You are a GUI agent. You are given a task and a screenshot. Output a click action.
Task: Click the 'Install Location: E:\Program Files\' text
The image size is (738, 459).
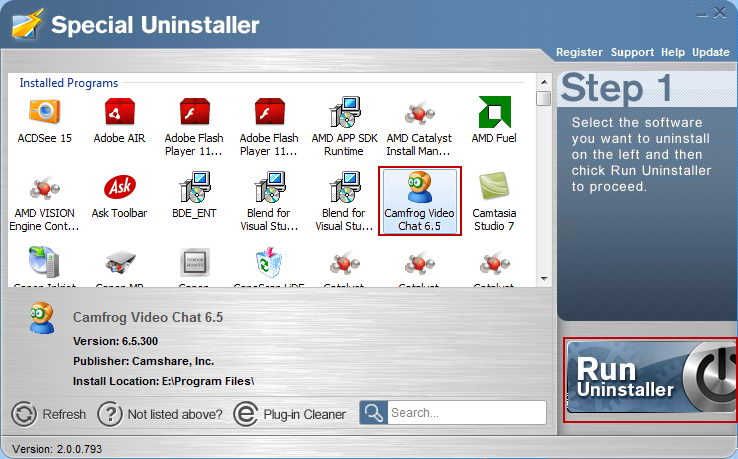pos(163,381)
